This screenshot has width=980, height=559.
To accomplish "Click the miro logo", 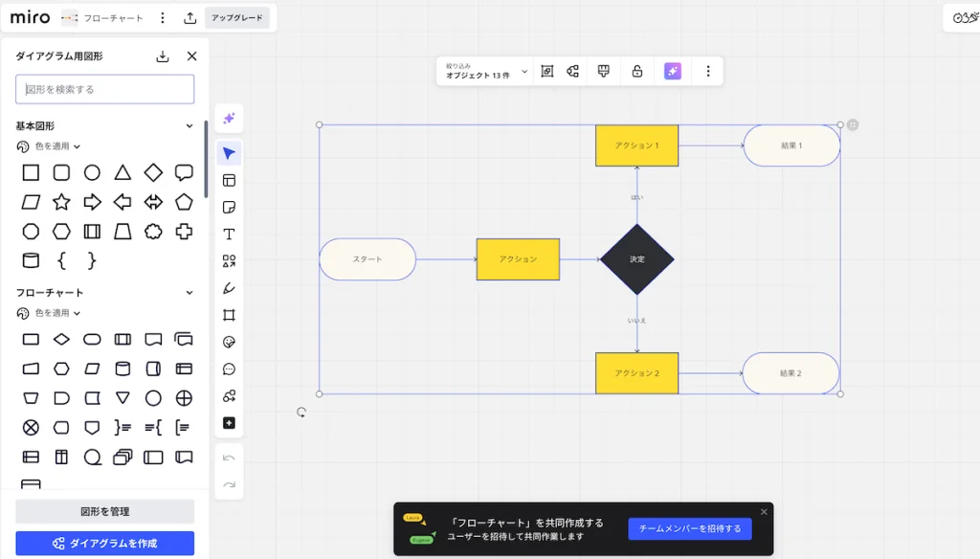I will (30, 17).
